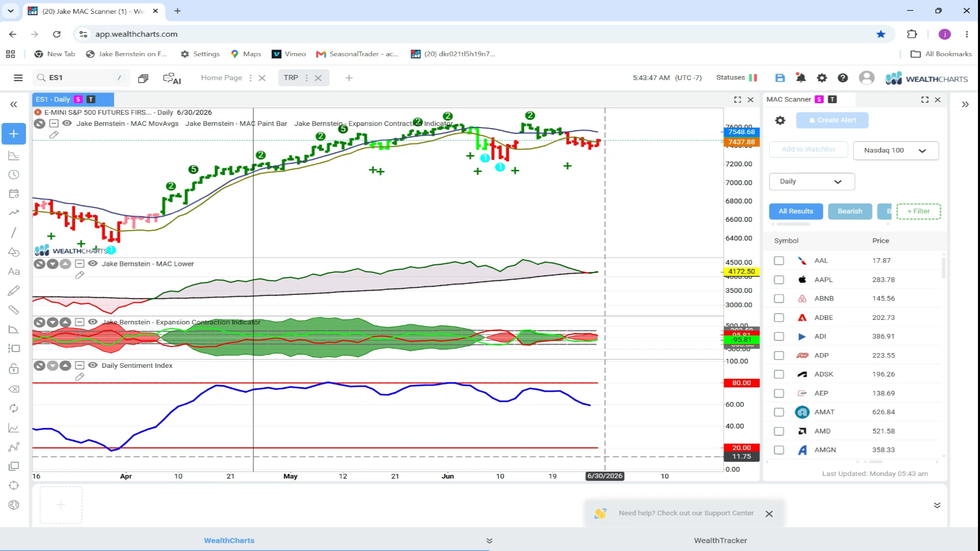Open MAC Scanner settings gear
This screenshot has height=551, width=980.
(780, 120)
